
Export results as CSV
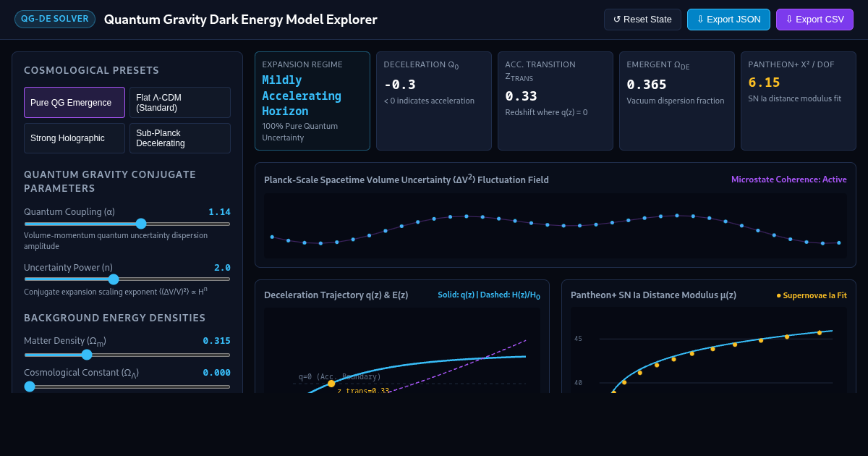point(814,20)
